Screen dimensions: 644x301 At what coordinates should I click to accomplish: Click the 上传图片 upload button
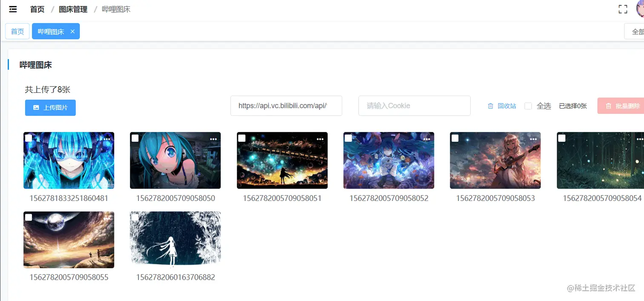[x=50, y=108]
